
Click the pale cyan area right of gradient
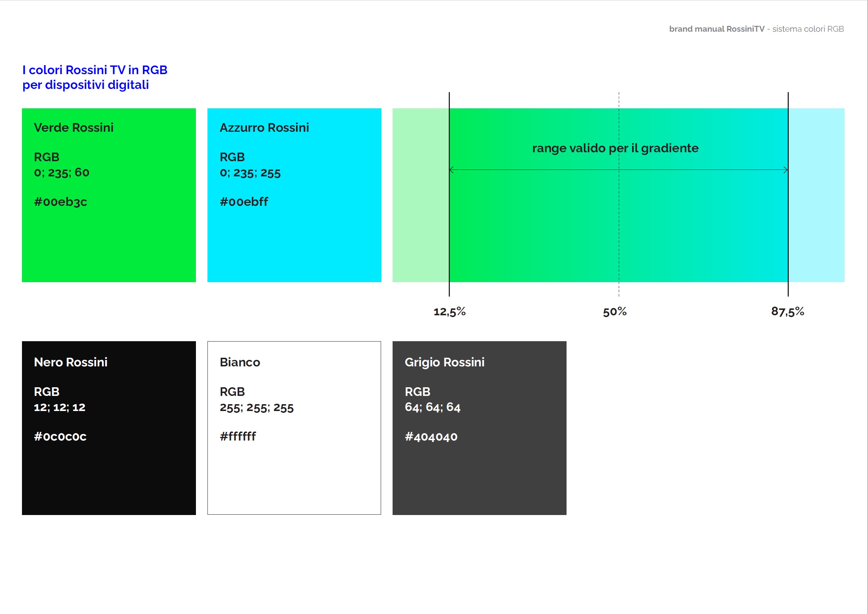pos(816,195)
